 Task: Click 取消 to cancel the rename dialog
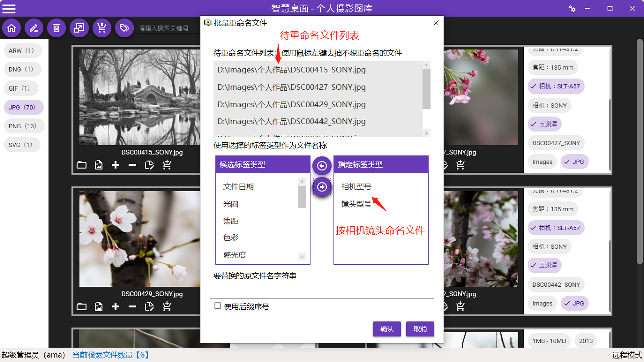420,329
